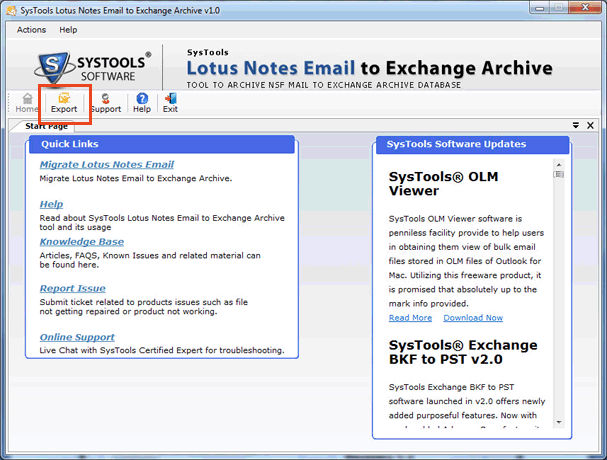Click the Exit toolbar icon

point(170,103)
